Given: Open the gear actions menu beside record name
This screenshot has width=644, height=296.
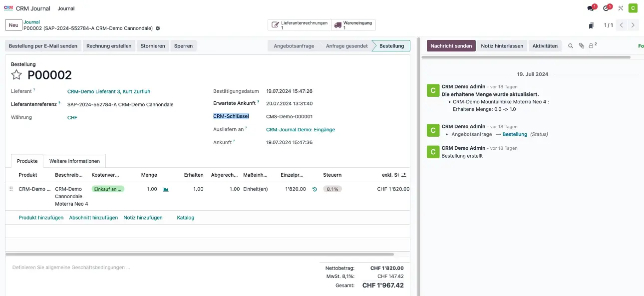Looking at the screenshot, I should 158,28.
